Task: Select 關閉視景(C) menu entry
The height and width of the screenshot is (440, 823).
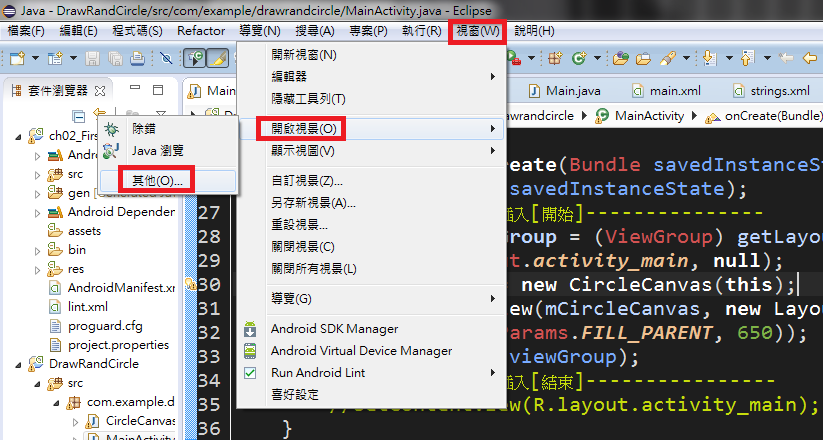Action: pos(371,247)
